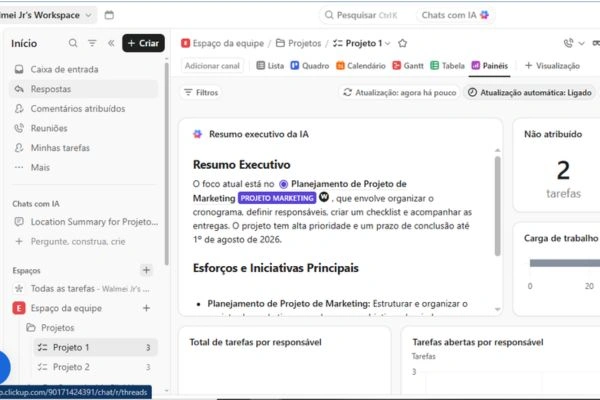Click plus icon next to Espaço da equipe
The image size is (600, 400).
tap(146, 308)
